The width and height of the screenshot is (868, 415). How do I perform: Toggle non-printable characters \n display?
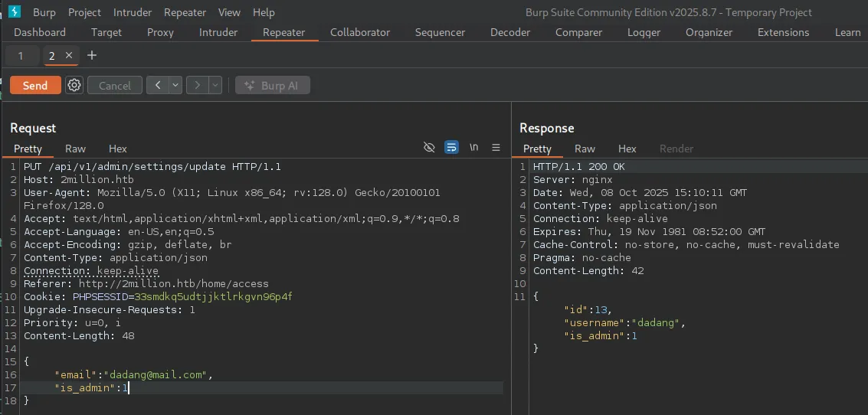(x=474, y=148)
